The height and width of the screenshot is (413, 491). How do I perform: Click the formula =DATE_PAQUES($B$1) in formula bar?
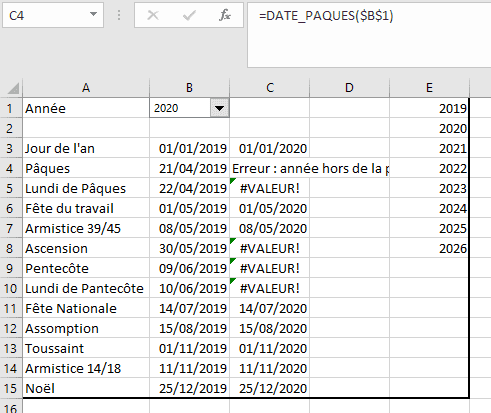[x=326, y=16]
